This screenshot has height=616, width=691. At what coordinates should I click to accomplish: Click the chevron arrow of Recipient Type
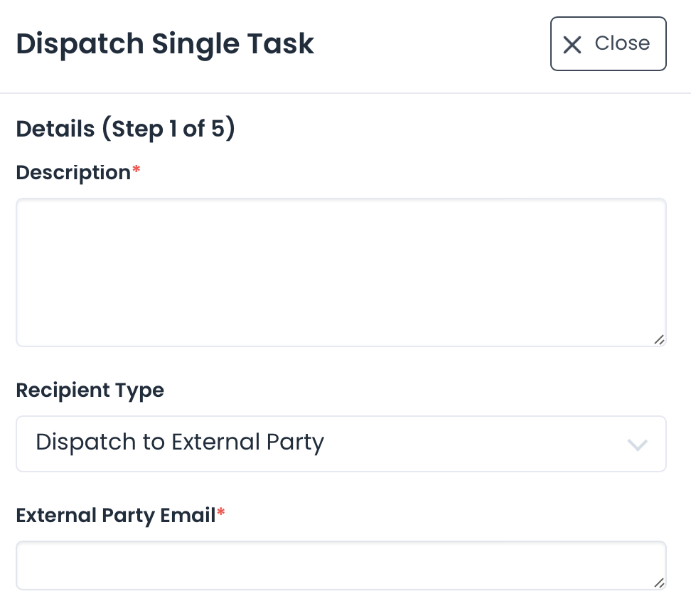pyautogui.click(x=637, y=445)
